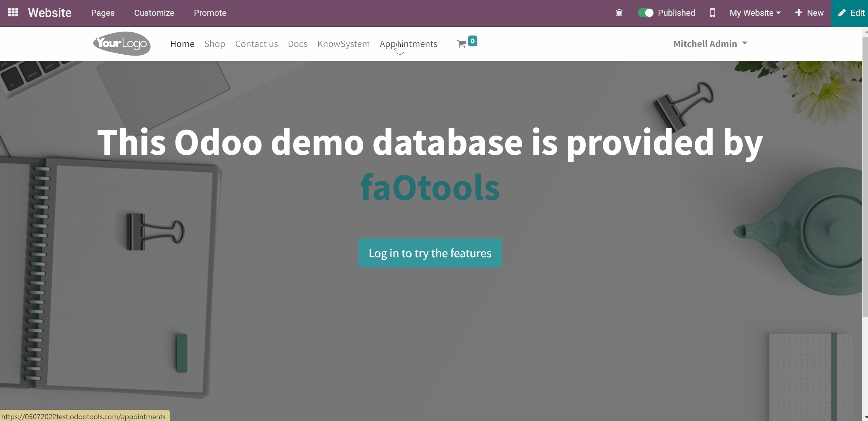
Task: Click the Website app title
Action: (x=50, y=13)
